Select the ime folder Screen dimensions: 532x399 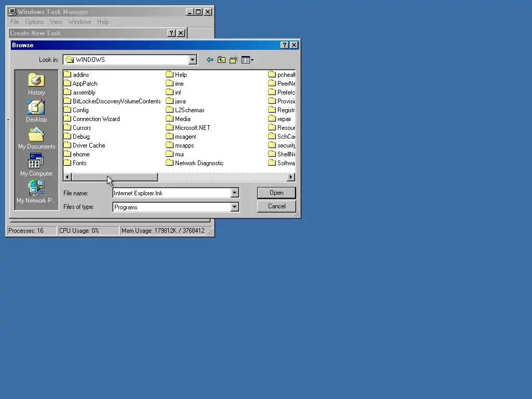pyautogui.click(x=175, y=84)
